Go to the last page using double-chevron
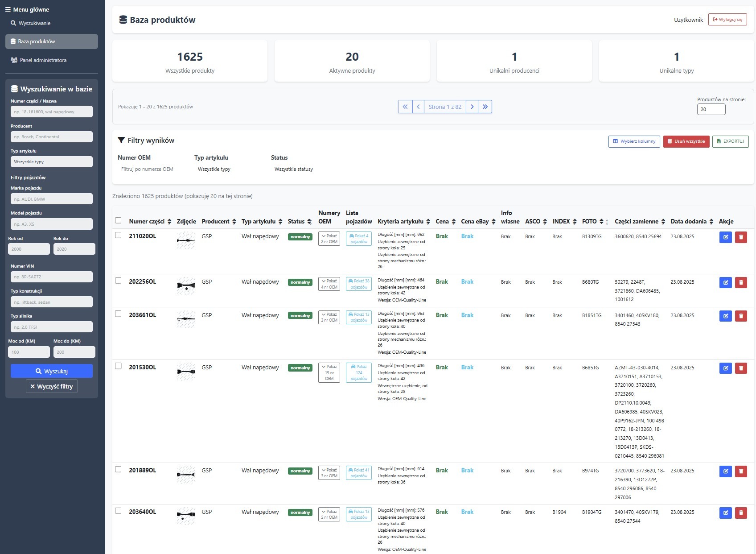The height and width of the screenshot is (554, 756). [x=485, y=107]
